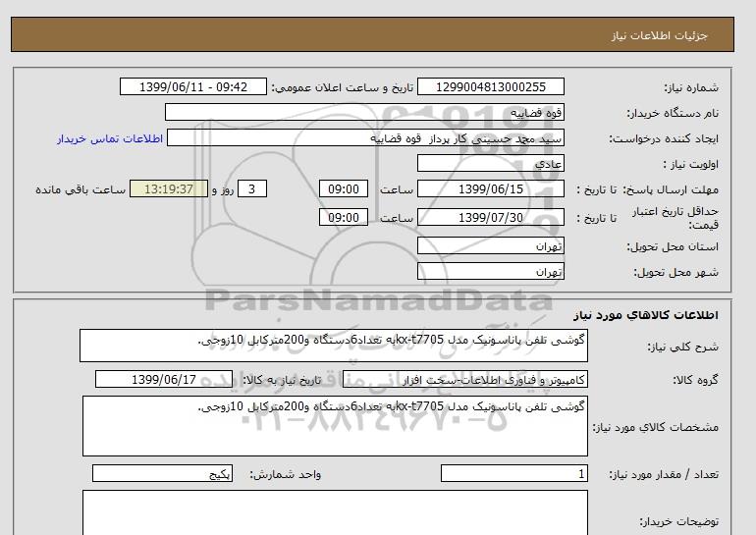This screenshot has height=535, width=756.
Task: Click the need number field 1299004813000255
Action: pyautogui.click(x=490, y=86)
